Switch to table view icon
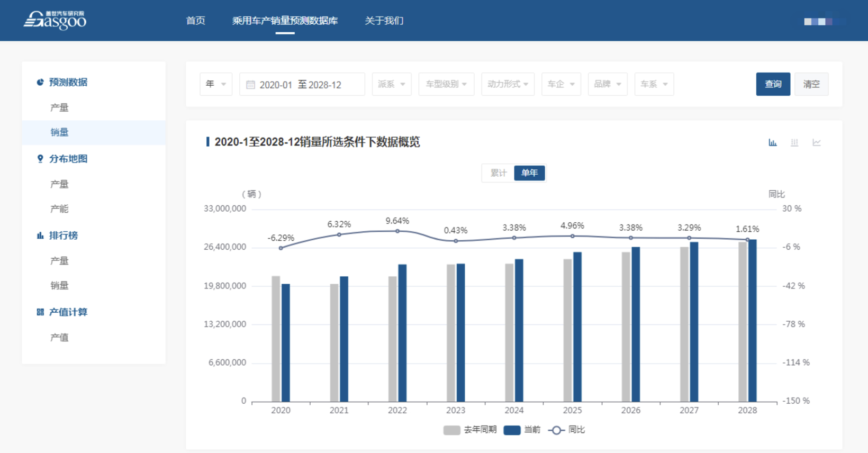 (794, 142)
